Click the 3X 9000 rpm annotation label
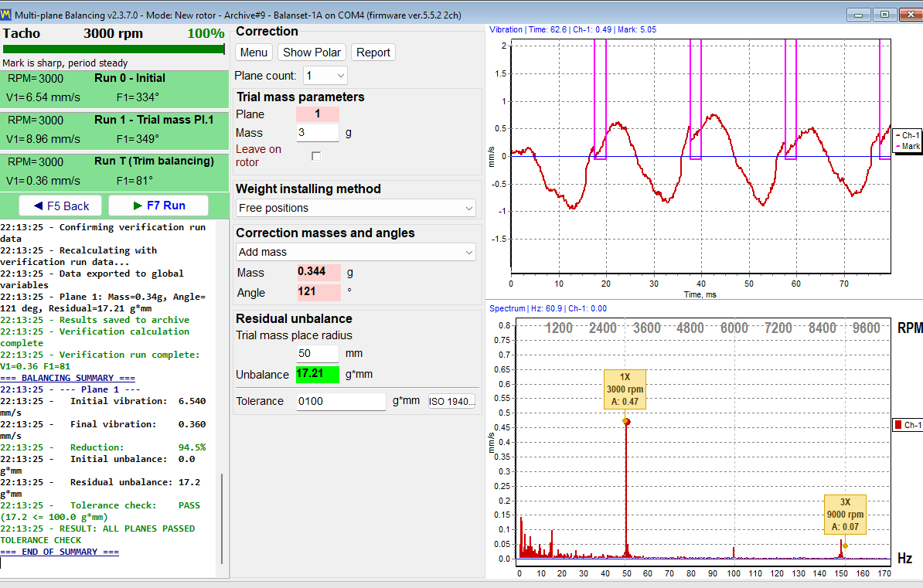Image resolution: width=923 pixels, height=588 pixels. [845, 515]
